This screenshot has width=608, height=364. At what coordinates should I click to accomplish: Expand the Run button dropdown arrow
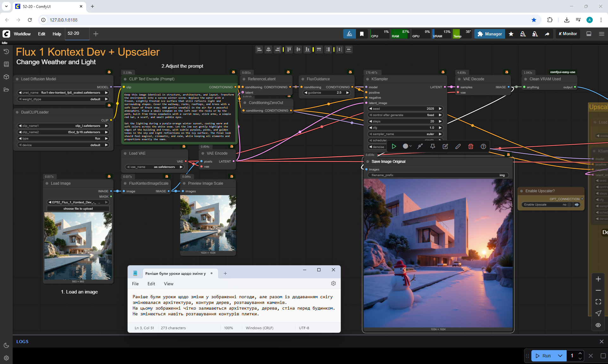tap(560, 356)
